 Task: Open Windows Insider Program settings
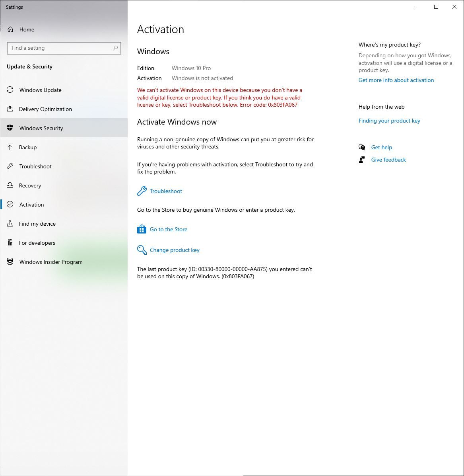point(64,262)
